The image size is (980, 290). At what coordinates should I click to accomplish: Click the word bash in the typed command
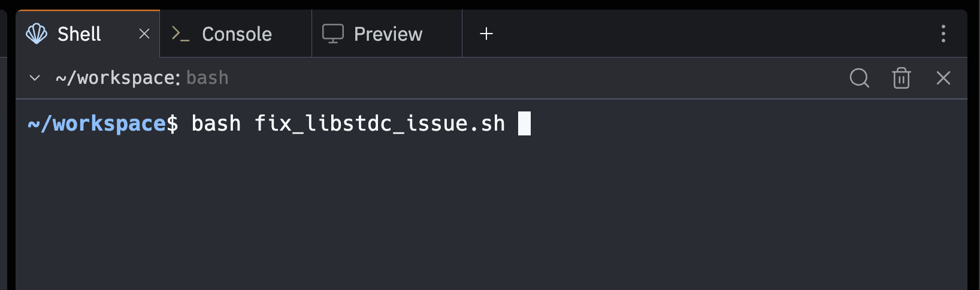click(x=216, y=123)
